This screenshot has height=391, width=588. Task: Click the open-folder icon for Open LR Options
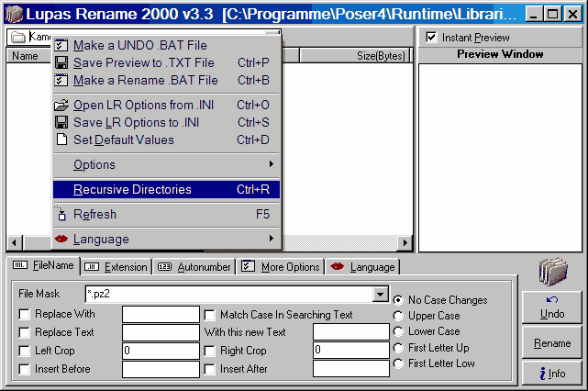(x=61, y=105)
